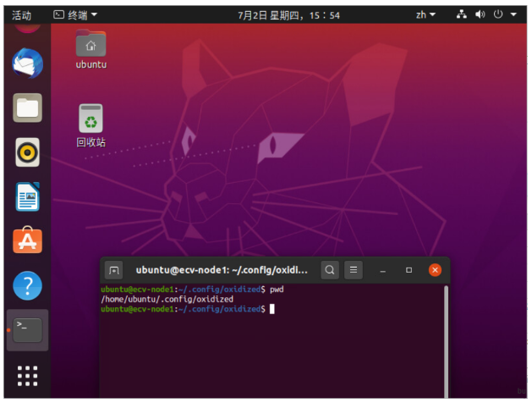This screenshot has width=532, height=403.
Task: Open the Help question mark icon
Action: (x=27, y=285)
